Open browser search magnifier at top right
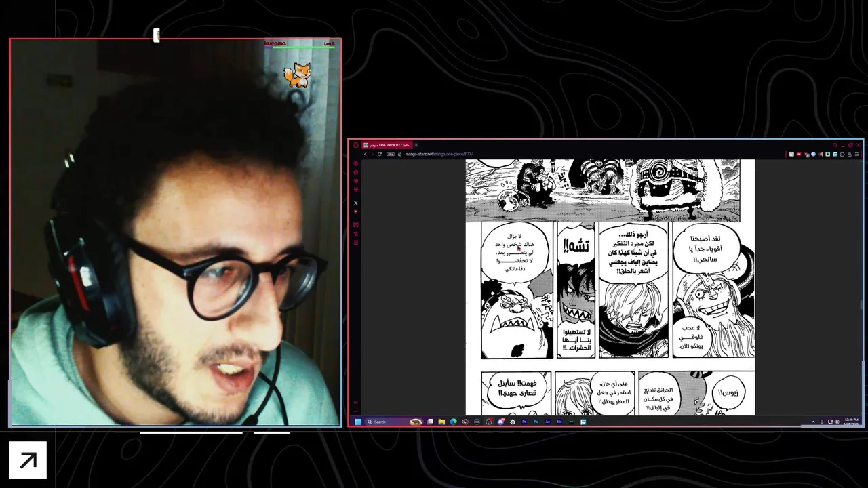 pyautogui.click(x=835, y=145)
